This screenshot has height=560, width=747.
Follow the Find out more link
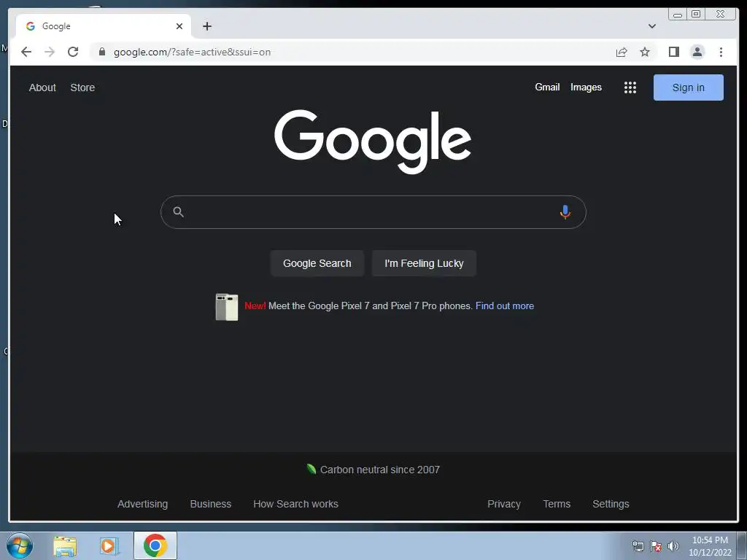(505, 306)
